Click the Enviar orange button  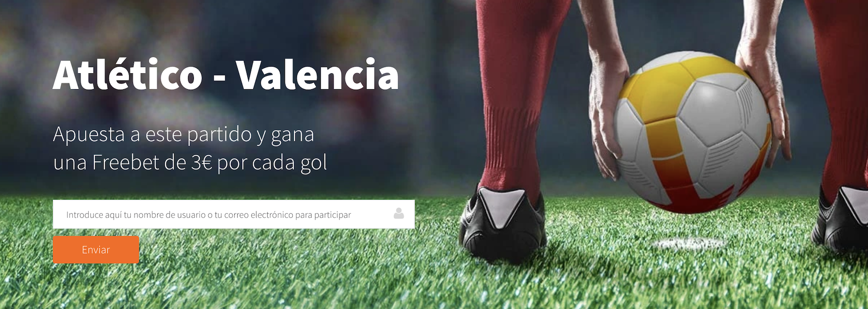click(x=96, y=250)
